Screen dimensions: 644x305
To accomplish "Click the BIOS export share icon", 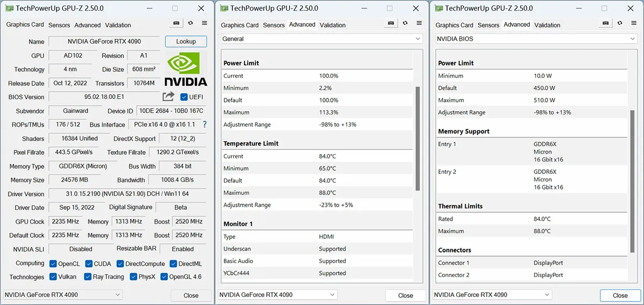I will pos(169,96).
